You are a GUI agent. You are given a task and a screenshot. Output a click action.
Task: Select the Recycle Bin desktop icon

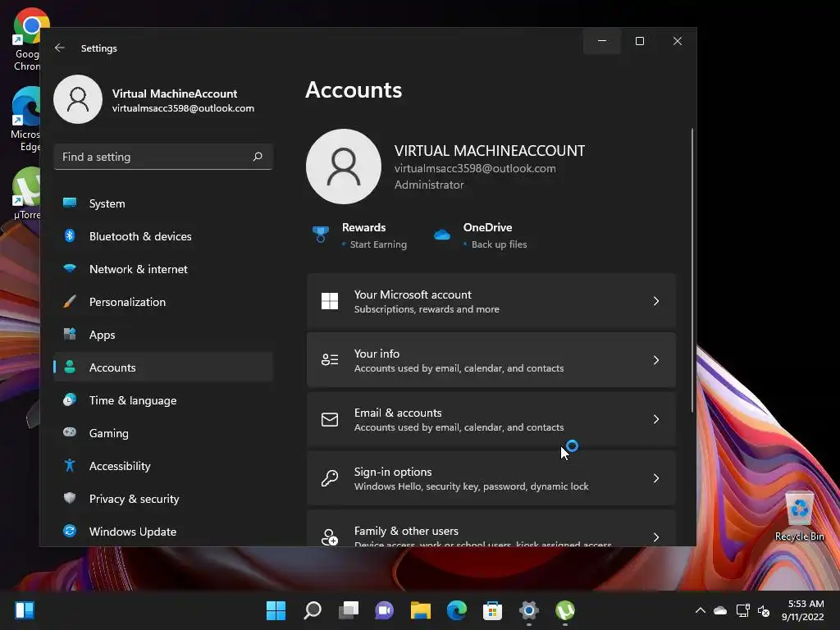point(799,516)
